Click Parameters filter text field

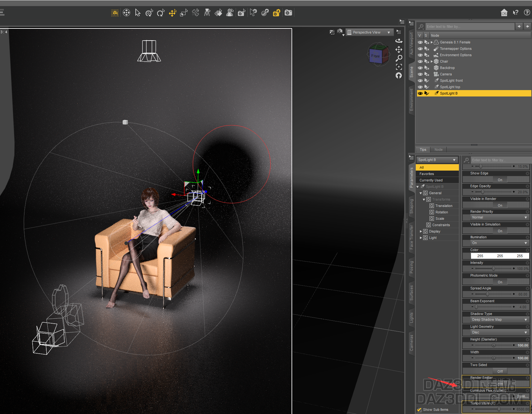tap(501, 160)
